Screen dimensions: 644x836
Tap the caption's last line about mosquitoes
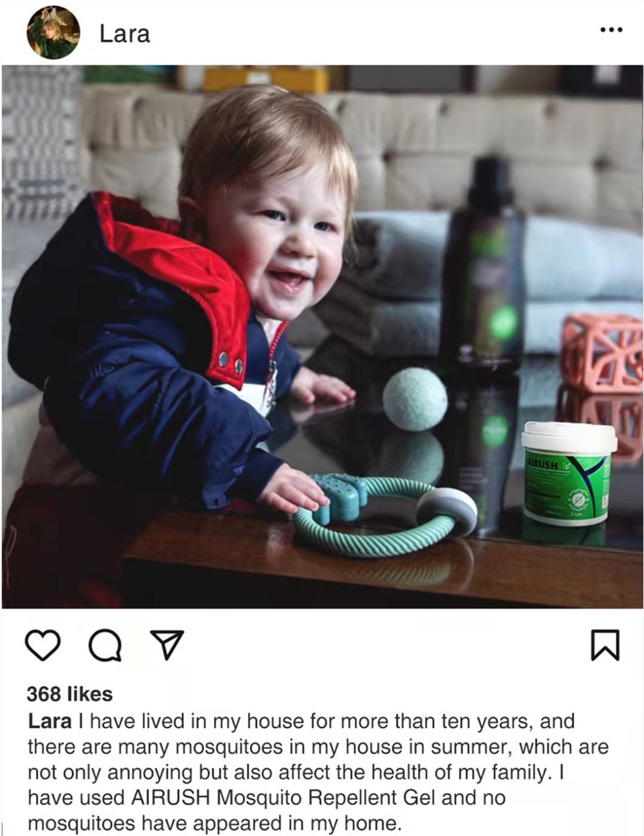[215, 824]
